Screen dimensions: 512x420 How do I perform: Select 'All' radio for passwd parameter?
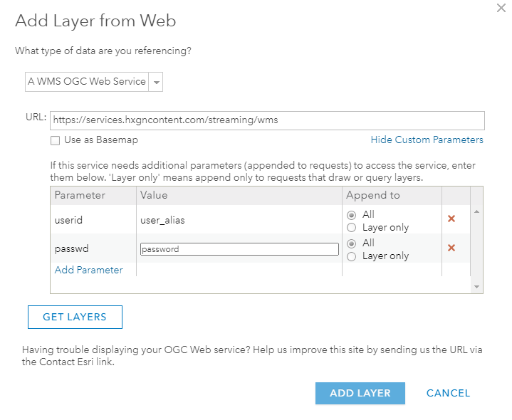pos(352,243)
